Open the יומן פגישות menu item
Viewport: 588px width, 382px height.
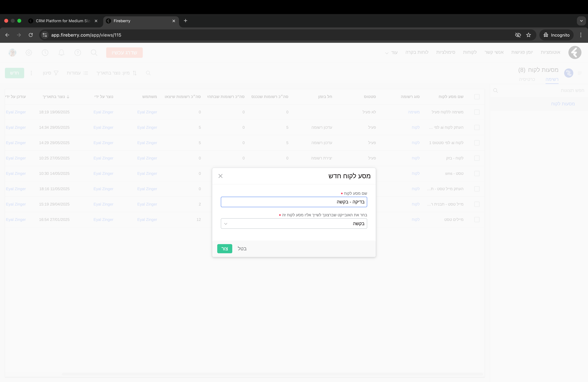[x=522, y=52]
